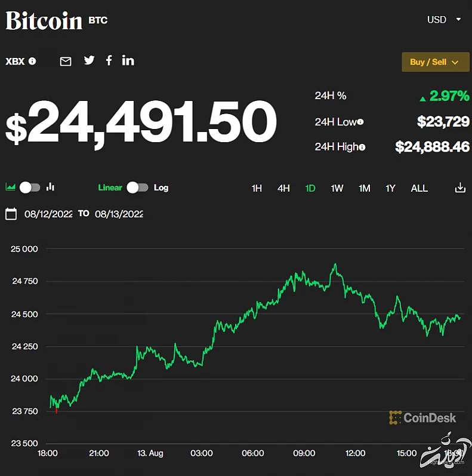This screenshot has height=476, width=472.
Task: Expand the Buy / Sell dropdown
Action: pyautogui.click(x=435, y=62)
